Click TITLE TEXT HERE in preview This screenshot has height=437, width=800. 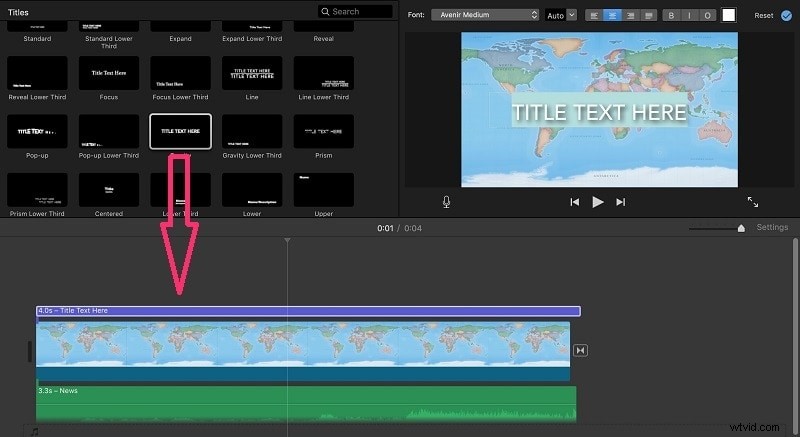click(599, 112)
